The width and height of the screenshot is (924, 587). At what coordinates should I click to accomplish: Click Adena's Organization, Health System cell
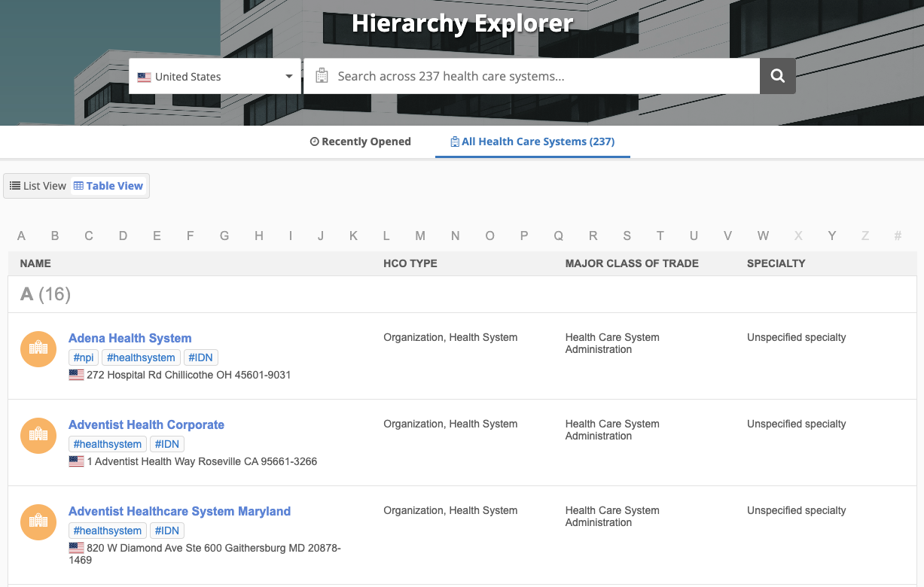450,337
